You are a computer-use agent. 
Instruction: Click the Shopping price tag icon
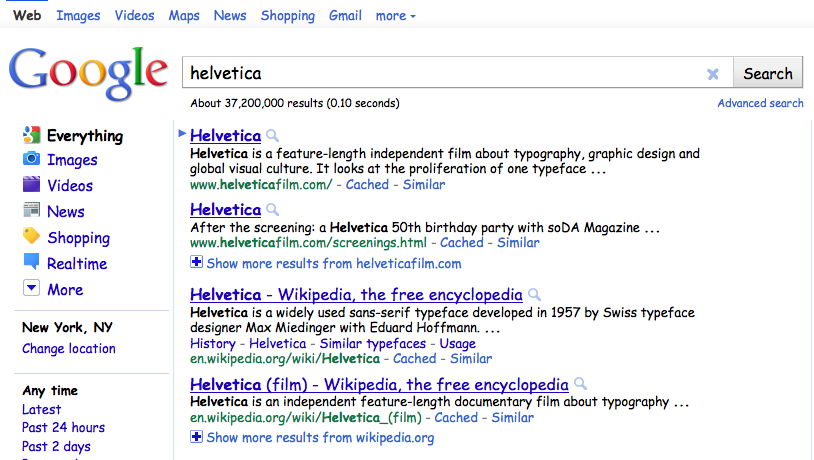(x=31, y=237)
